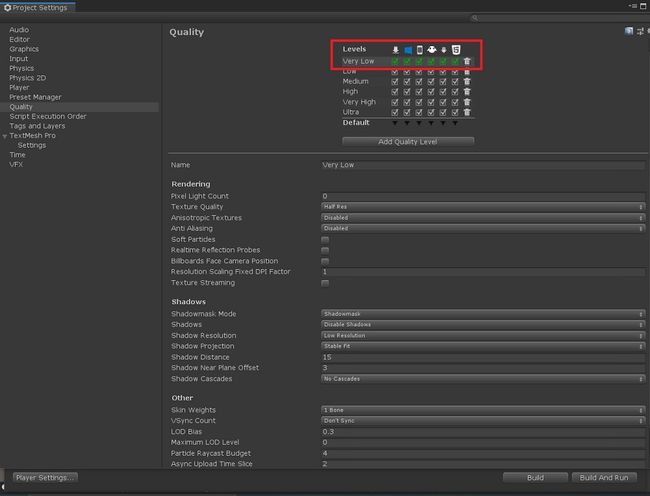
Task: Select the Graphics settings category
Action: click(x=24, y=49)
